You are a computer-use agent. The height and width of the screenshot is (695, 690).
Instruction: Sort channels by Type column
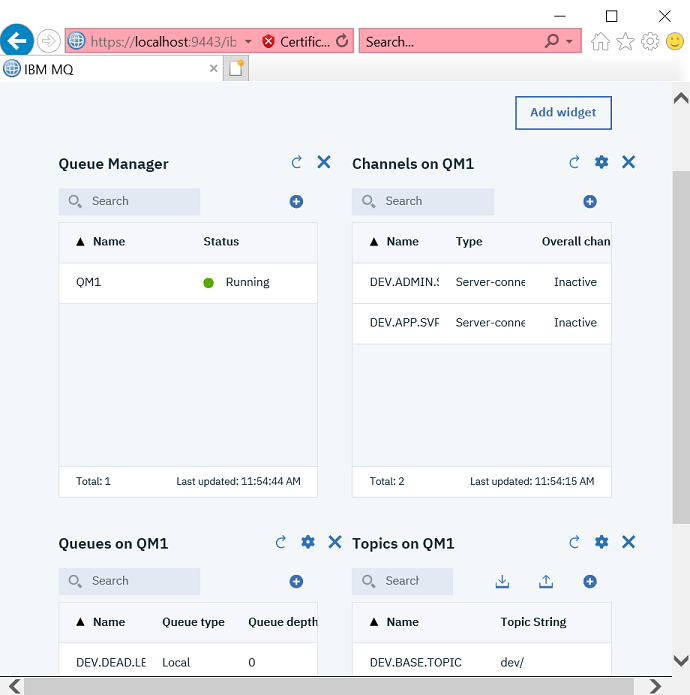[x=469, y=242]
